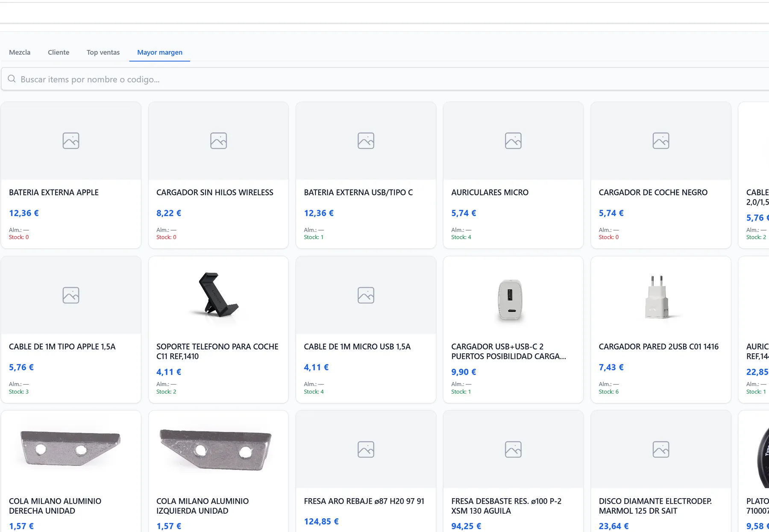Click AURICULARES MICRO price 5,74 €
Image resolution: width=769 pixels, height=532 pixels.
click(x=464, y=213)
